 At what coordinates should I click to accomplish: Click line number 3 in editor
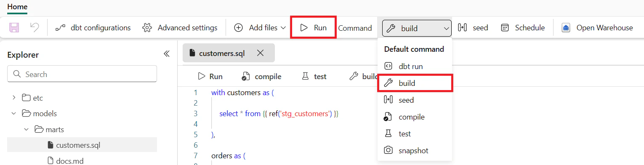coord(196,114)
